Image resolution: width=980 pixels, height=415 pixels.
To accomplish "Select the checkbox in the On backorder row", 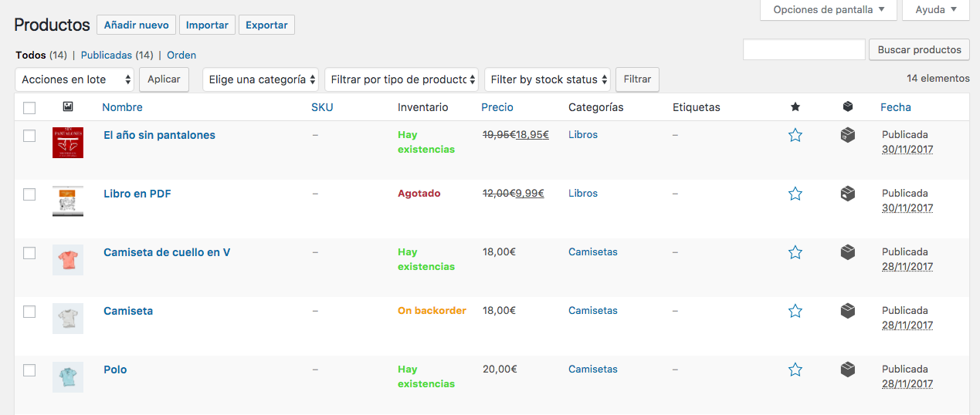I will [x=29, y=312].
